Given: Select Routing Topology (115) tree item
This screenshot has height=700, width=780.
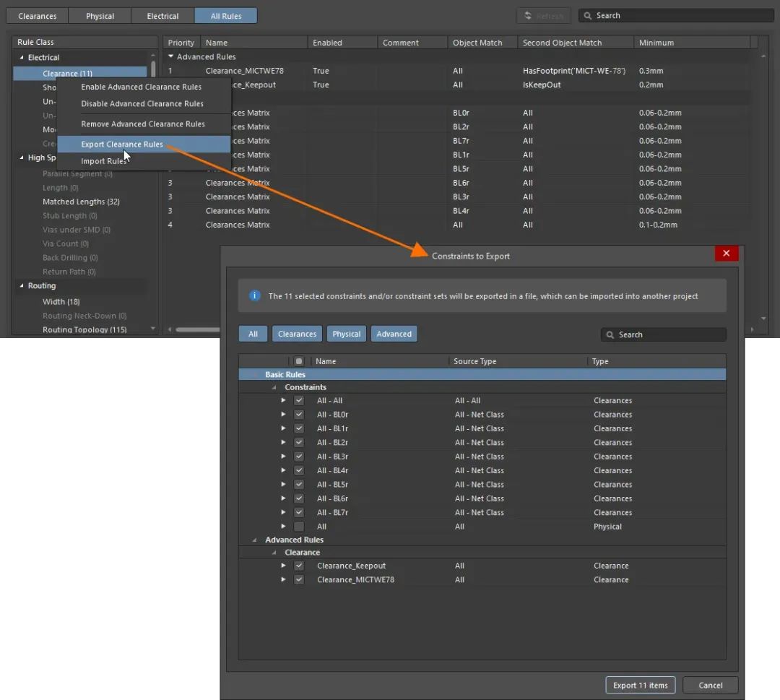Looking at the screenshot, I should point(84,329).
